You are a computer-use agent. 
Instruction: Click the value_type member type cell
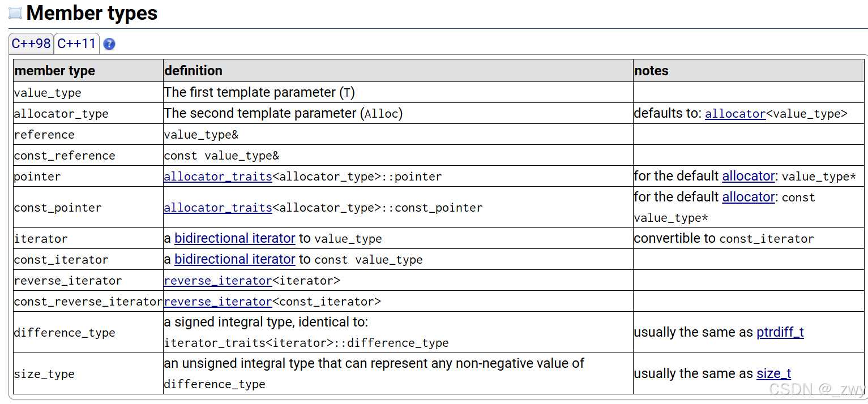pyautogui.click(x=88, y=92)
